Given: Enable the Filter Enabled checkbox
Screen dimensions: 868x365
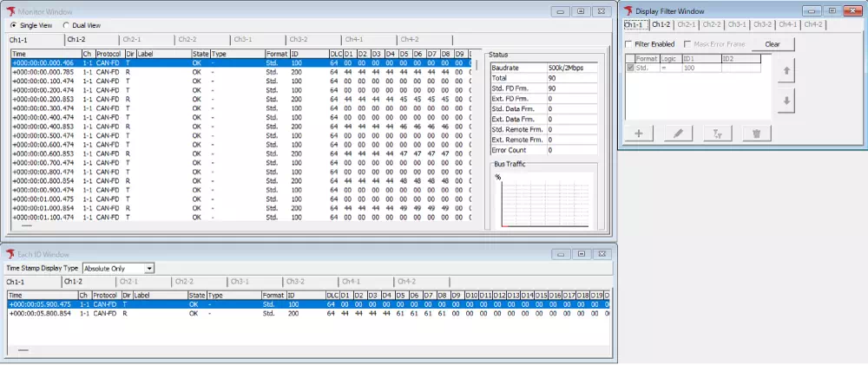Looking at the screenshot, I should point(629,43).
